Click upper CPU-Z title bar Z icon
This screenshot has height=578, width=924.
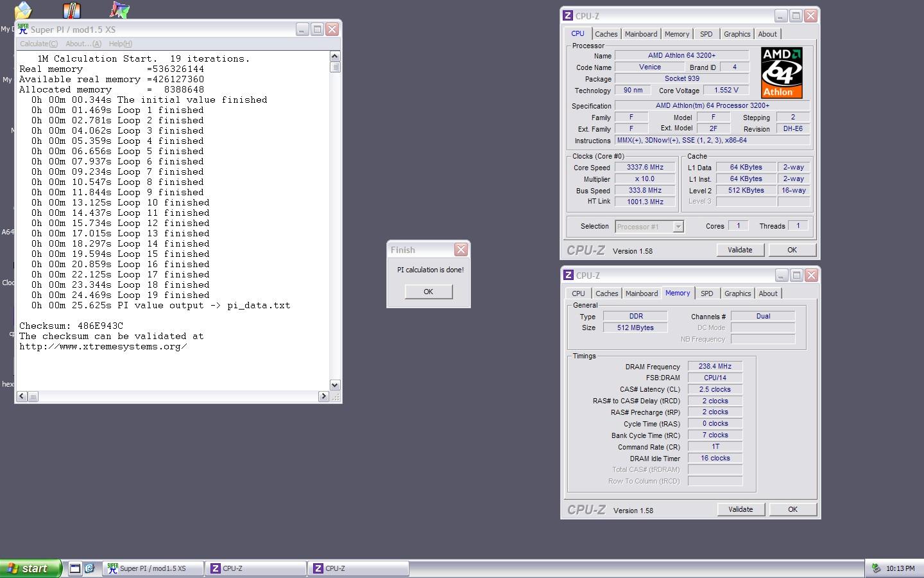pos(568,16)
